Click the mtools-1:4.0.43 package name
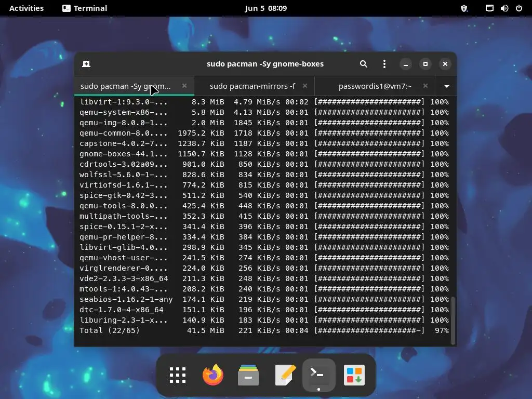This screenshot has height=399, width=532. pyautogui.click(x=124, y=289)
